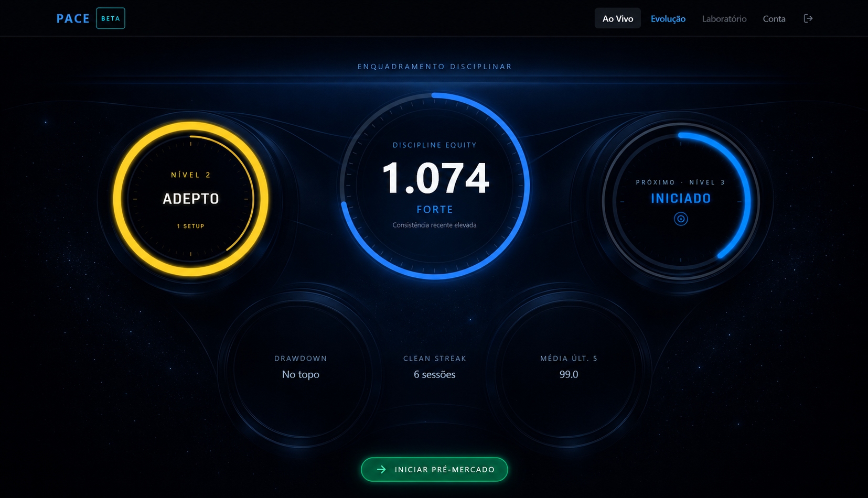Click the arrow icon in pre-market button
Viewport: 868px width, 498px height.
(x=381, y=470)
